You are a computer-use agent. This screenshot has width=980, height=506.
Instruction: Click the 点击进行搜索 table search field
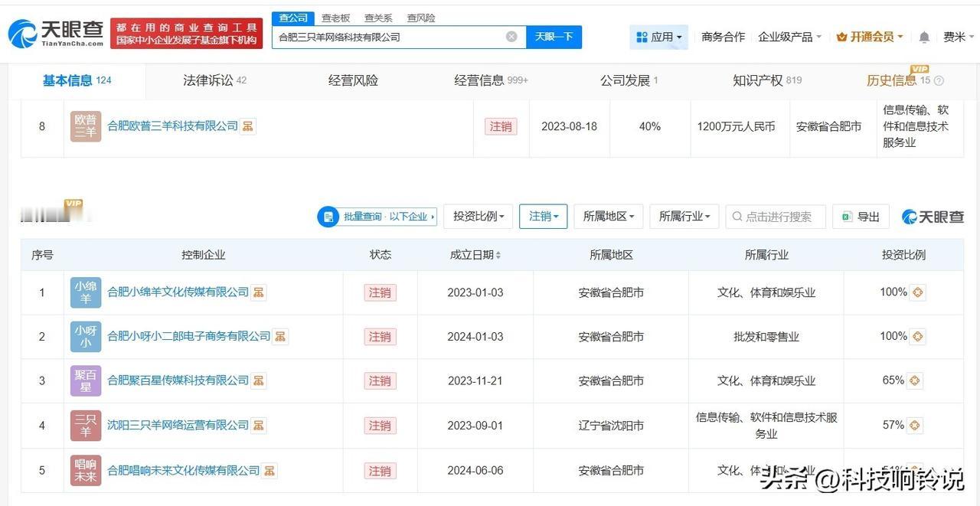click(776, 217)
